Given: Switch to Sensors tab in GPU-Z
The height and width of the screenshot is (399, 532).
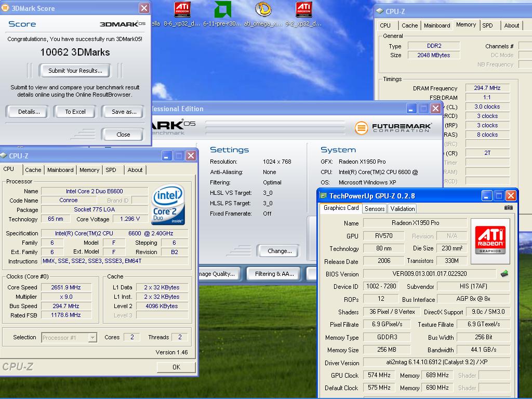Looking at the screenshot, I should coord(375,209).
